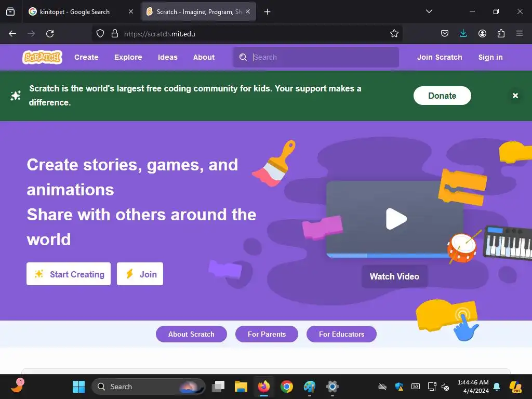
Task: Open the downloads panel
Action: (x=463, y=34)
